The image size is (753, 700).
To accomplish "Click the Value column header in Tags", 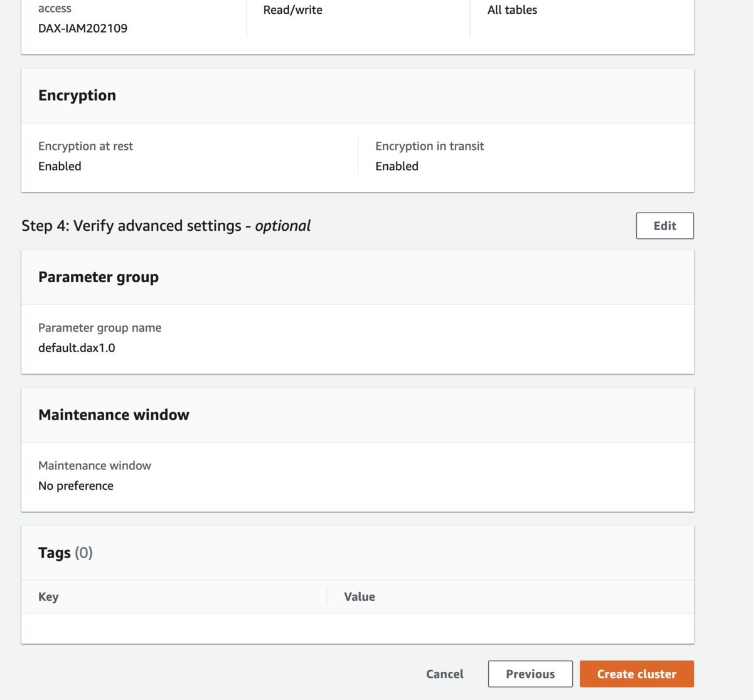I will click(x=360, y=597).
